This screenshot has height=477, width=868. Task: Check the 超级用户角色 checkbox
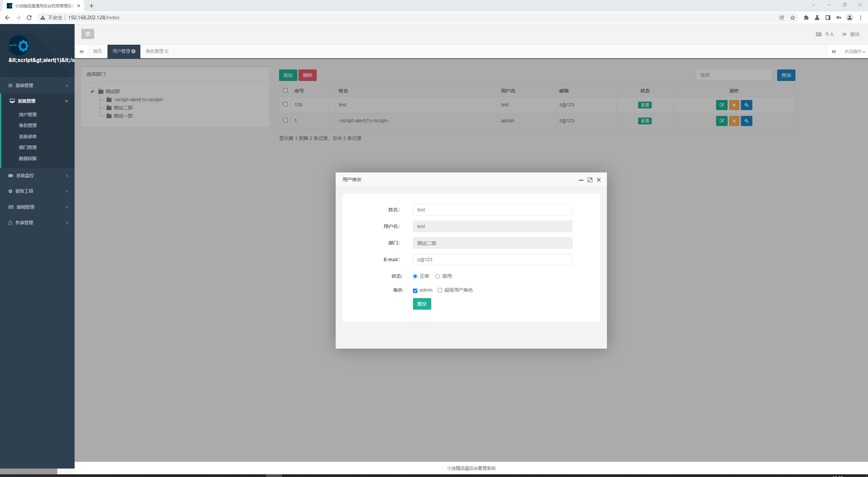[440, 290]
